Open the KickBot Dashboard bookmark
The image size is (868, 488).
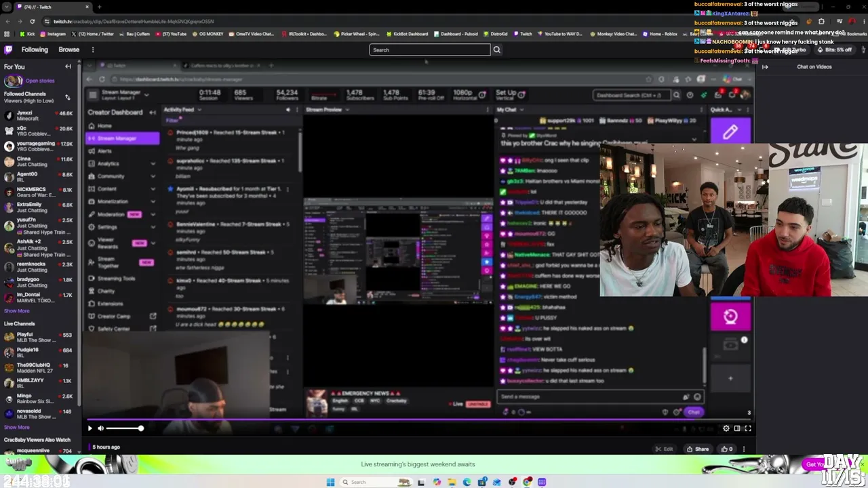(407, 34)
